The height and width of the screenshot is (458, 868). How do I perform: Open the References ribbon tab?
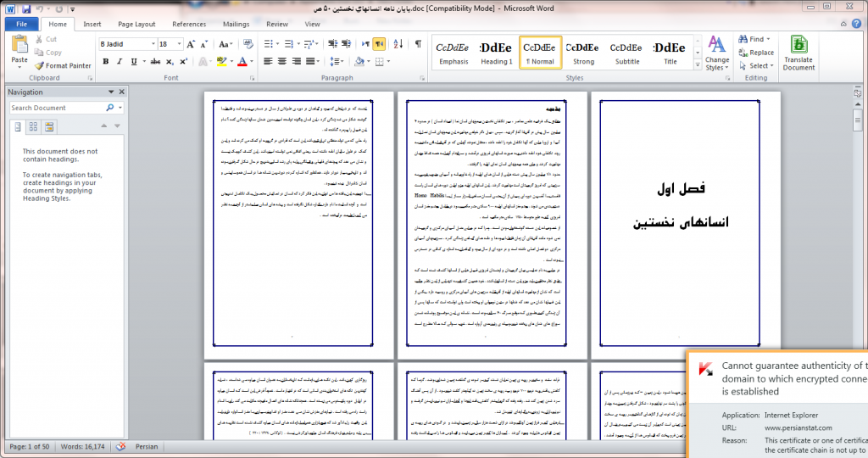tap(189, 25)
